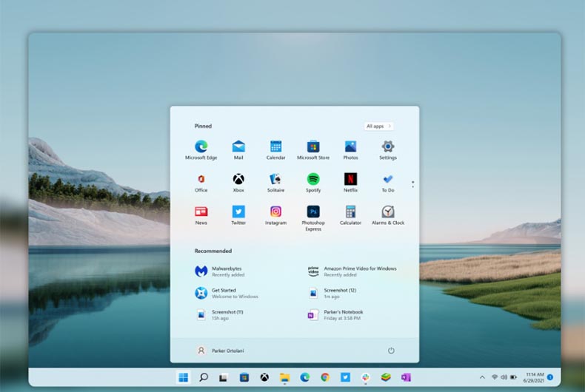Image resolution: width=585 pixels, height=392 pixels.
Task: Launch the pinned Photos app
Action: [x=350, y=150]
